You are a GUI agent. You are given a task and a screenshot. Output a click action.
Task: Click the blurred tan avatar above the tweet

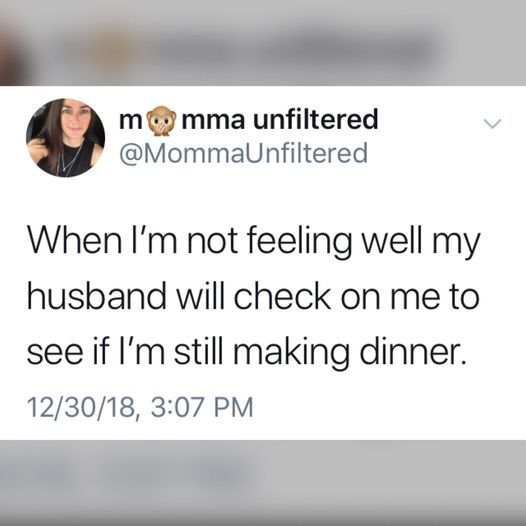tap(112, 47)
